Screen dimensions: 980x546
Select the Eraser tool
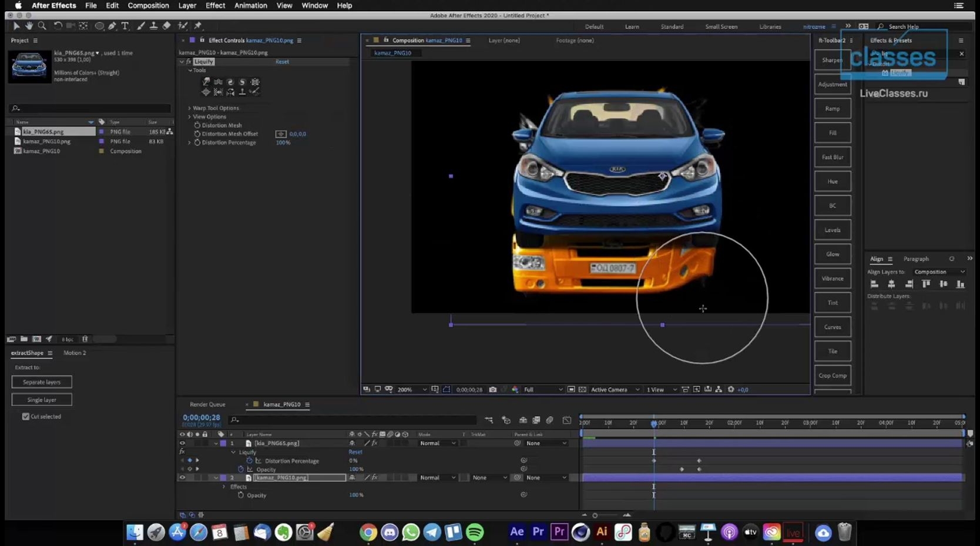click(166, 26)
